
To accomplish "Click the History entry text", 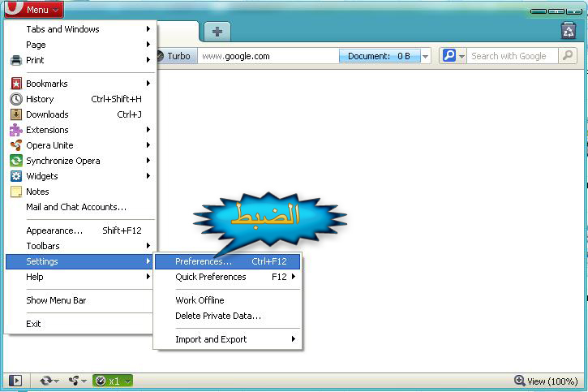I will coord(40,99).
